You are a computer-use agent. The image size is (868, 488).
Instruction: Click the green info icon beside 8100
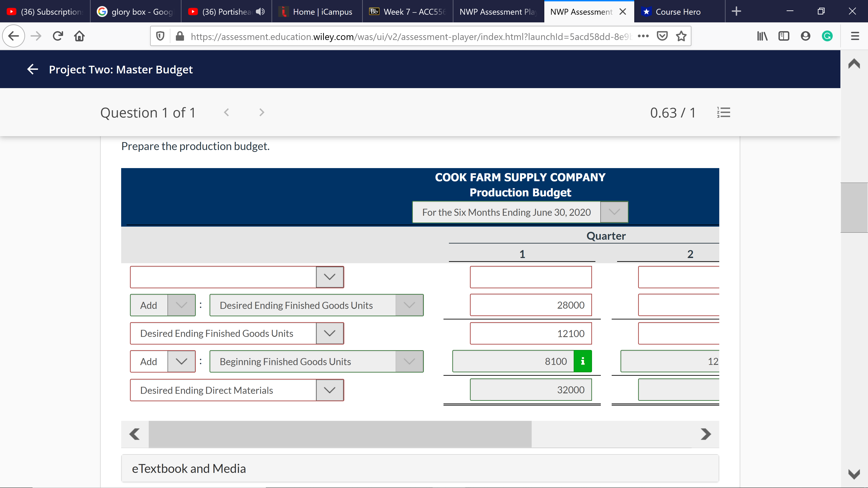[x=583, y=361]
